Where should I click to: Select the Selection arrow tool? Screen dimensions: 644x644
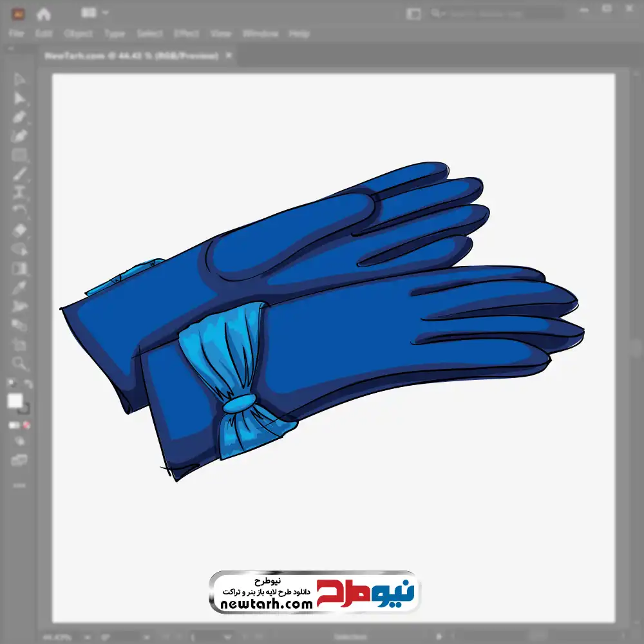(20, 79)
